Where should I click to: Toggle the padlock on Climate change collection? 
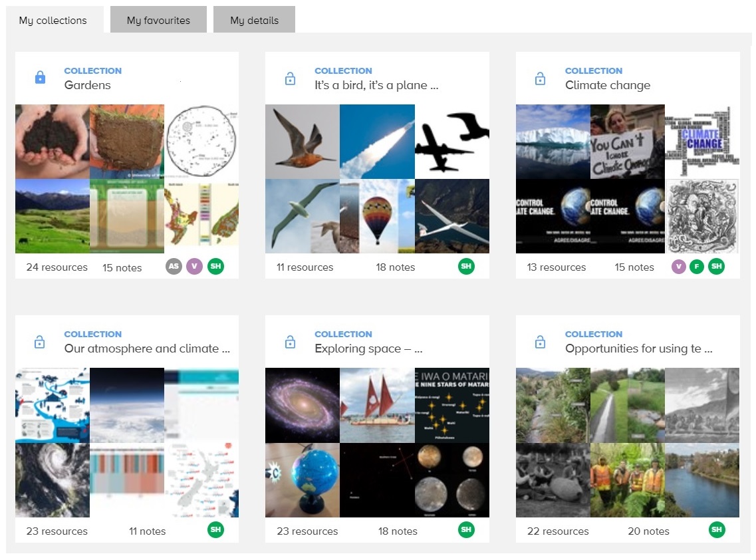[541, 78]
